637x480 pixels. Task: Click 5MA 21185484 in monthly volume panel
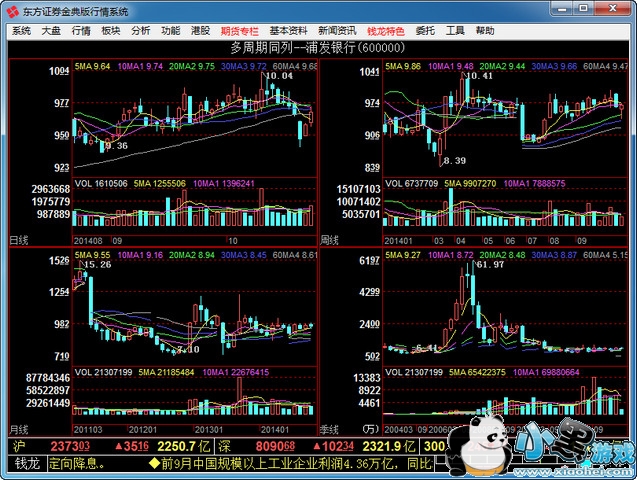click(166, 372)
